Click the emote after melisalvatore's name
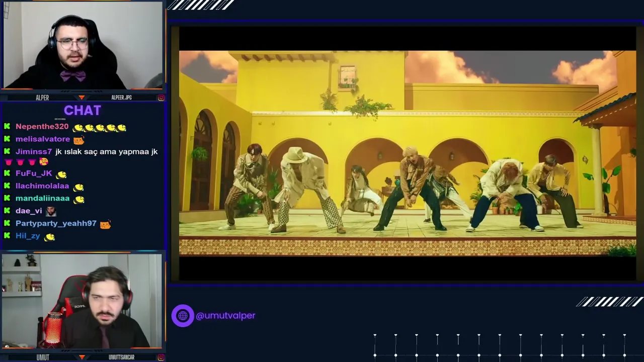Screen dimensions: 644x362 pos(79,140)
